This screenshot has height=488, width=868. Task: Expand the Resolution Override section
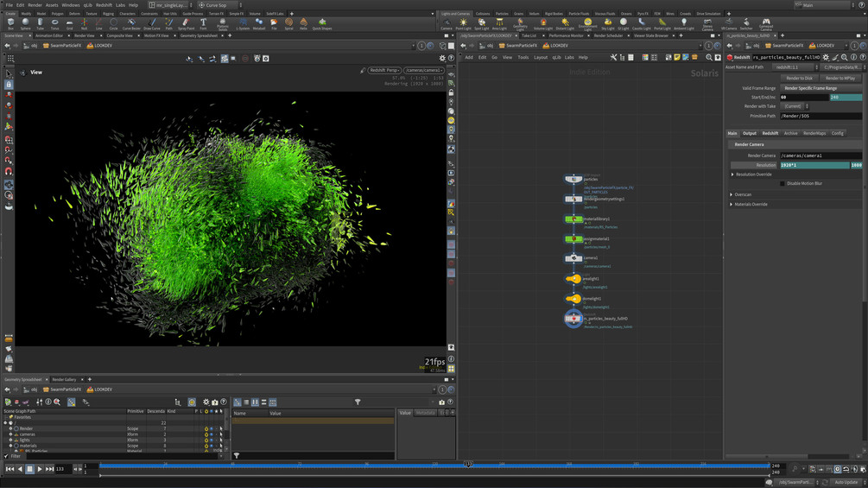[732, 174]
